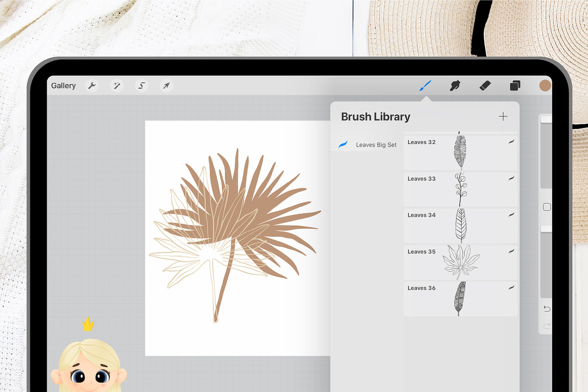Choose the Leaves 34 brush
This screenshot has width=588, height=392.
[x=460, y=225]
